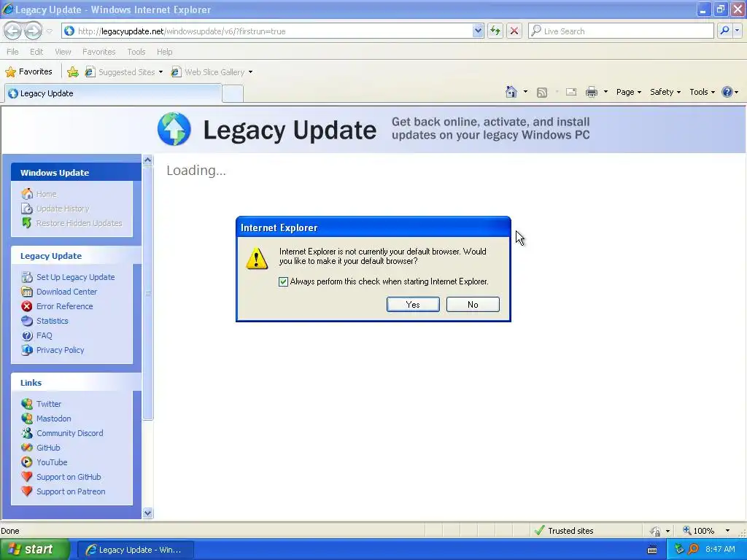747x560 pixels.
Task: Open Support on GitHub link
Action: (69, 477)
